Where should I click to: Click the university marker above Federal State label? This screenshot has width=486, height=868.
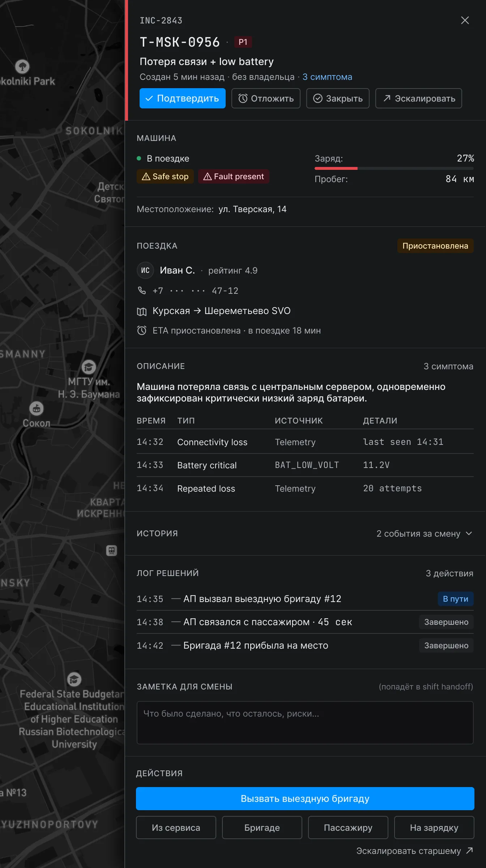(x=74, y=679)
